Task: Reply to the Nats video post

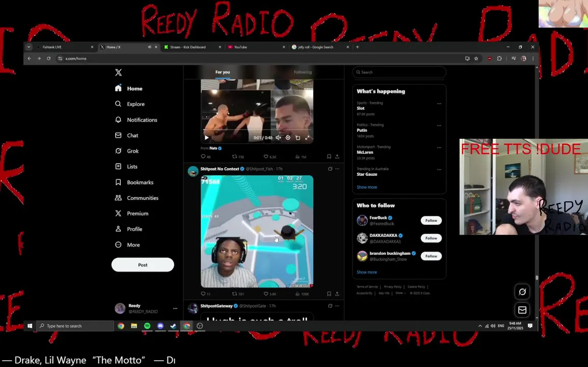Action: point(205,156)
